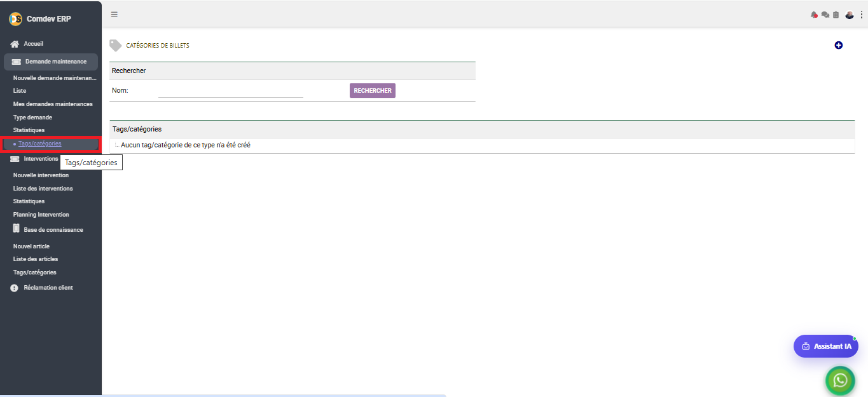
Task: Focus the Nom search input field
Action: pyautogui.click(x=230, y=91)
